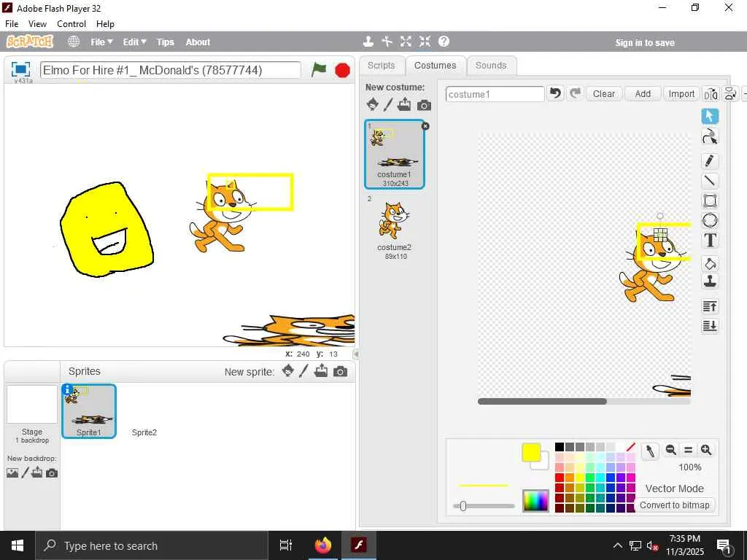Undo the last costume edit
747x560 pixels.
point(555,93)
